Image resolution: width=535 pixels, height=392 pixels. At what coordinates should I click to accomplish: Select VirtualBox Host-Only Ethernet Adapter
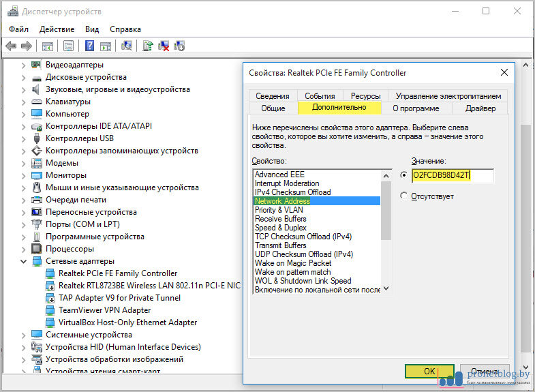point(127,322)
